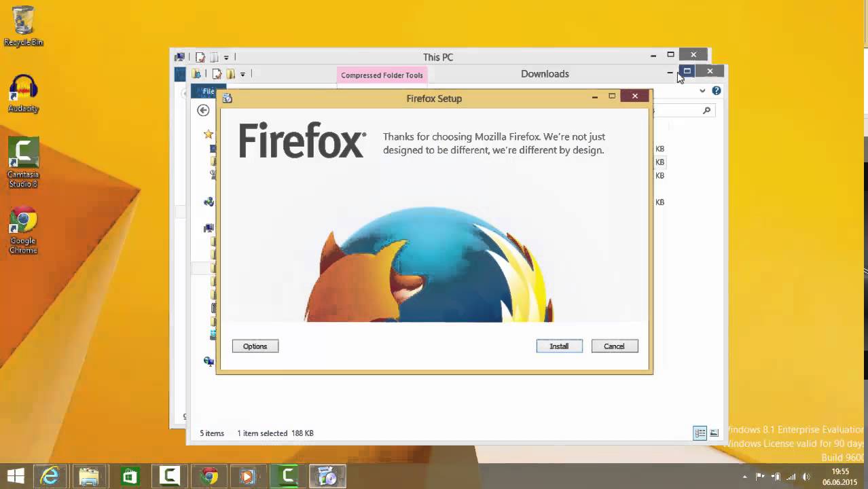This screenshot has height=489, width=868.
Task: Click the This PC window title text
Action: pyautogui.click(x=438, y=57)
